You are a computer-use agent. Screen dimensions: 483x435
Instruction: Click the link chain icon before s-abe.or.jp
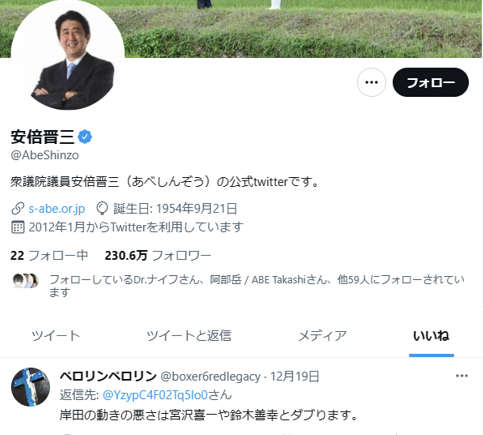pos(18,209)
